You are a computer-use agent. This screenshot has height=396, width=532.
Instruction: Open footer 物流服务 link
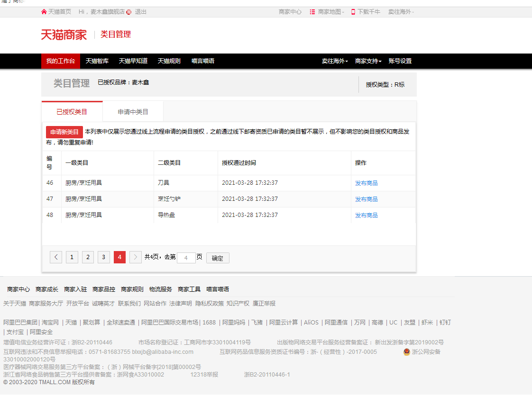point(160,289)
